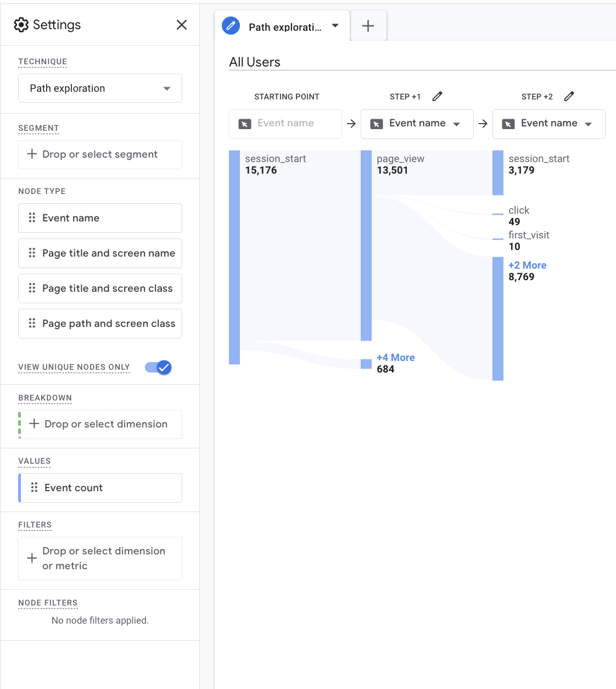This screenshot has width=616, height=689.
Task: Open the Path exploration tab menu arrow
Action: [335, 26]
